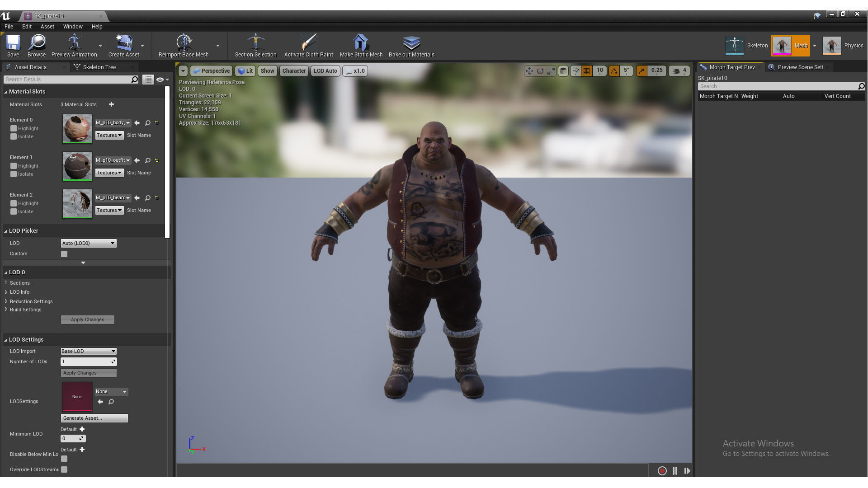
Task: Check Isolate for Element 1
Action: [x=14, y=174]
